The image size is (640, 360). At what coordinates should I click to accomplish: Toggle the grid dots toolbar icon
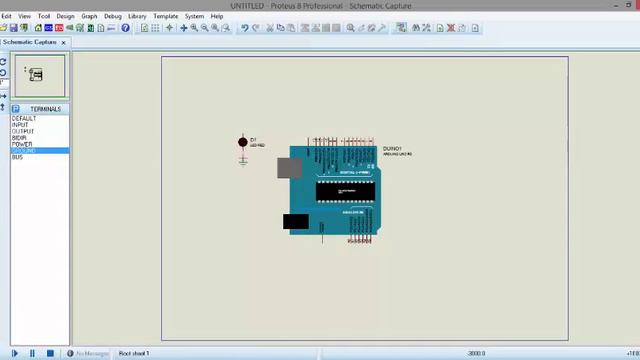(x=156, y=28)
